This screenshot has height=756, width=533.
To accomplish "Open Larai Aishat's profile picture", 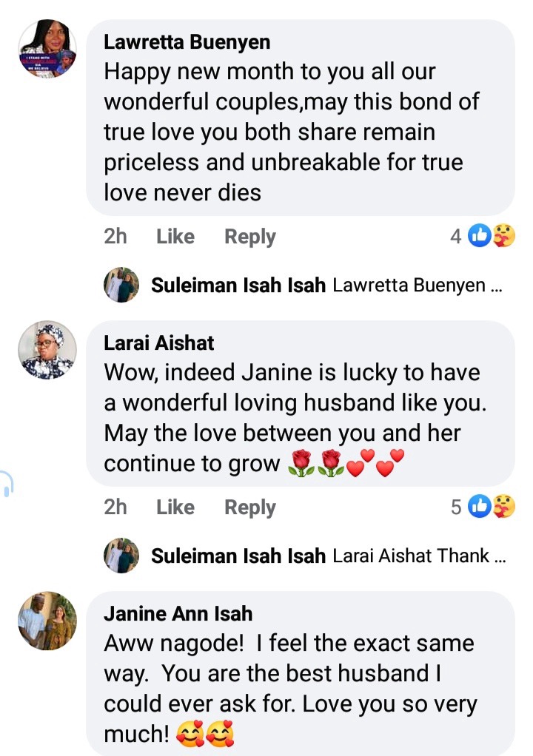I will pos(47,350).
